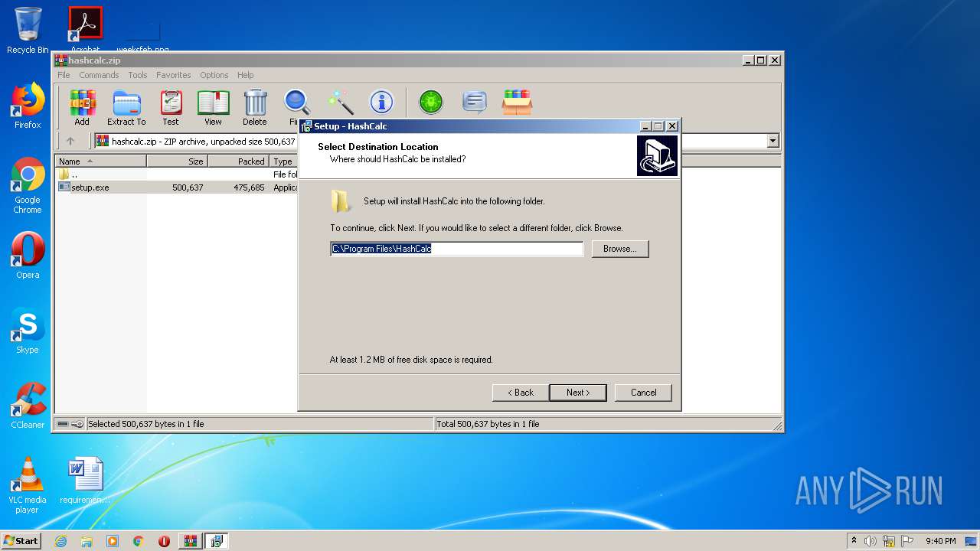980x551 pixels.
Task: Click the network tray icon
Action: click(x=889, y=541)
